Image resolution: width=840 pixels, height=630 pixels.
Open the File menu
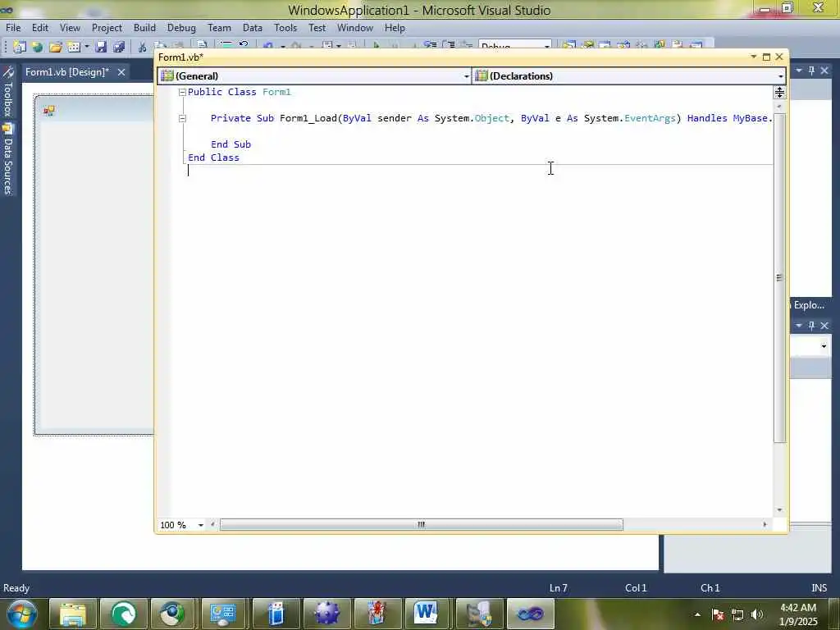(x=13, y=28)
